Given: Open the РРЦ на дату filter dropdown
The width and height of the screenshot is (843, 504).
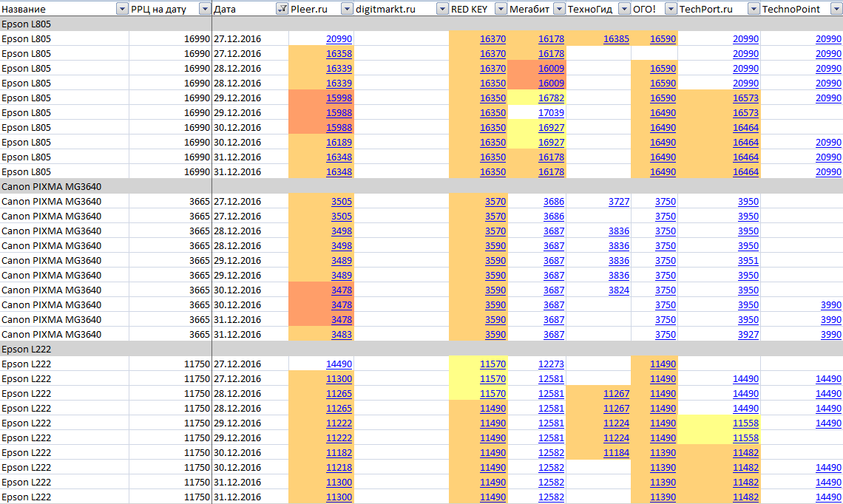Looking at the screenshot, I should [x=205, y=9].
